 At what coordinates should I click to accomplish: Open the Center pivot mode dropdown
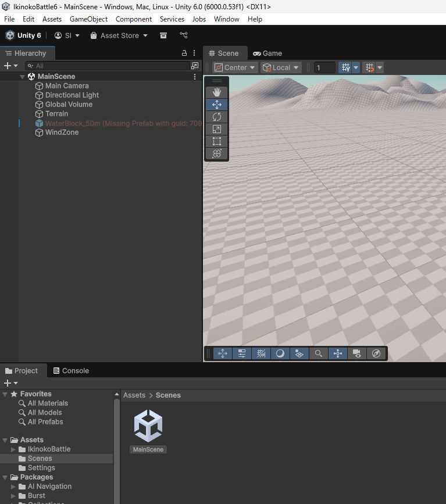click(x=236, y=67)
